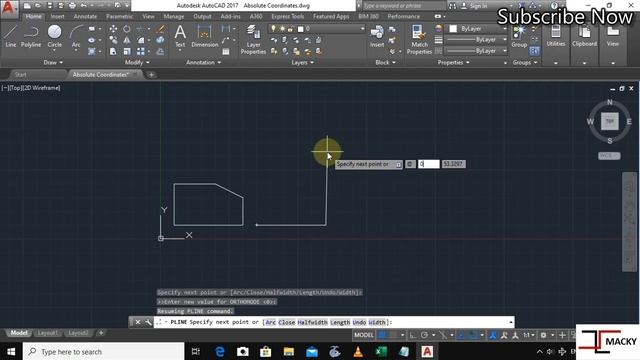
Task: Add a new layout with the plus button
Action: point(101,333)
